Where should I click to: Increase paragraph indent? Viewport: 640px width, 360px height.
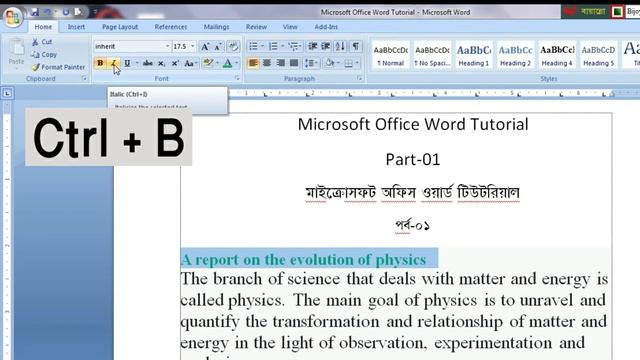click(326, 46)
